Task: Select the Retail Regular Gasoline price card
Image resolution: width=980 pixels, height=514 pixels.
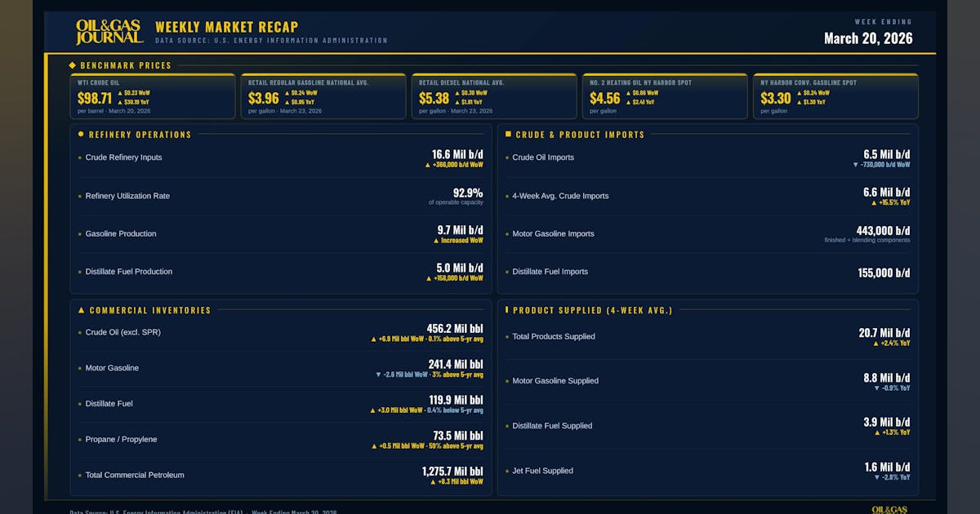Action: (323, 96)
